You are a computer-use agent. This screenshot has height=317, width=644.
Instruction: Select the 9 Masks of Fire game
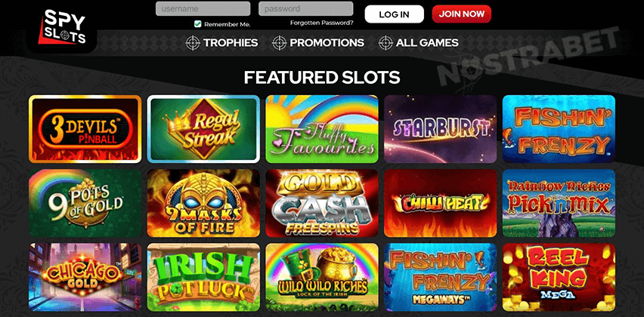click(x=203, y=203)
